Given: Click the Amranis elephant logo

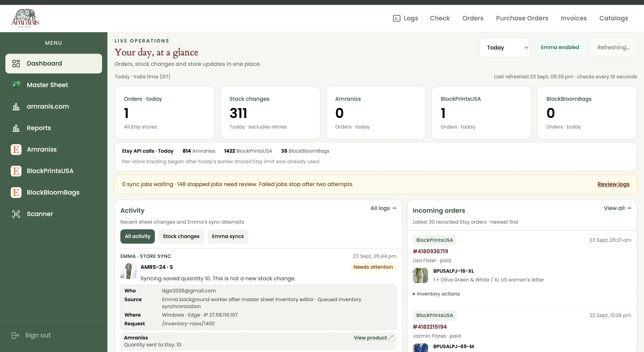Looking at the screenshot, I should [x=25, y=18].
